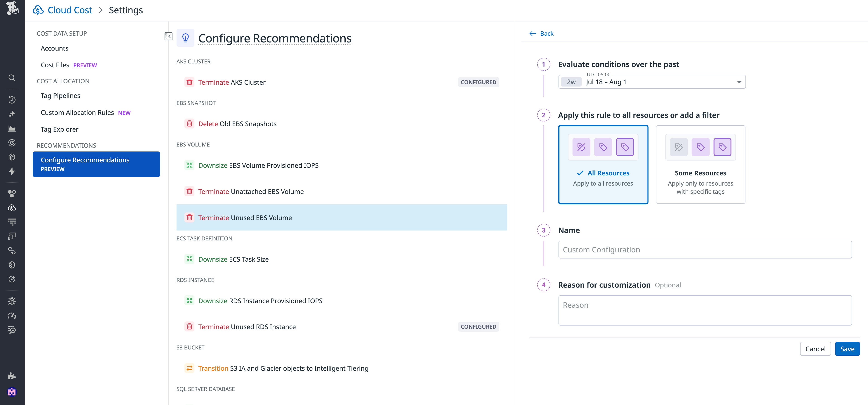The image size is (868, 405).
Task: Select the lightning bolt sidebar icon
Action: (12, 171)
